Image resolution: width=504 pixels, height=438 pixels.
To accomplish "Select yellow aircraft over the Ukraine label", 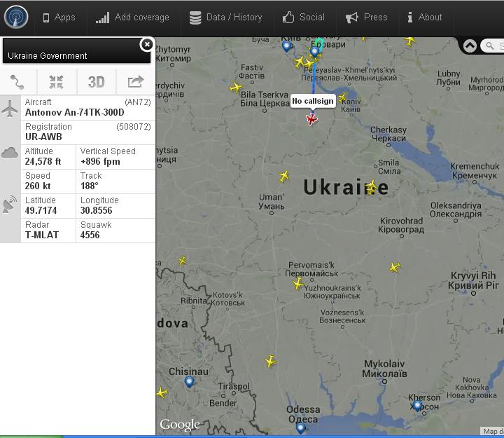I will coord(371,187).
